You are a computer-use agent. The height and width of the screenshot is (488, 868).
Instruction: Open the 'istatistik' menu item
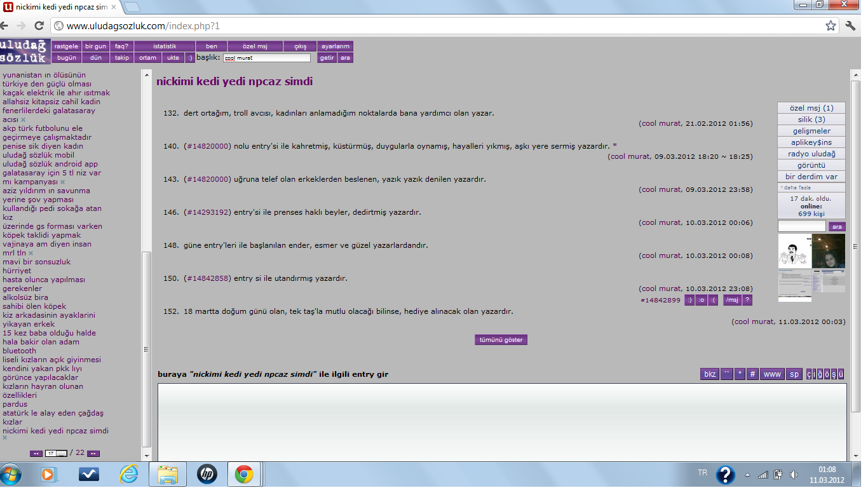coord(165,46)
